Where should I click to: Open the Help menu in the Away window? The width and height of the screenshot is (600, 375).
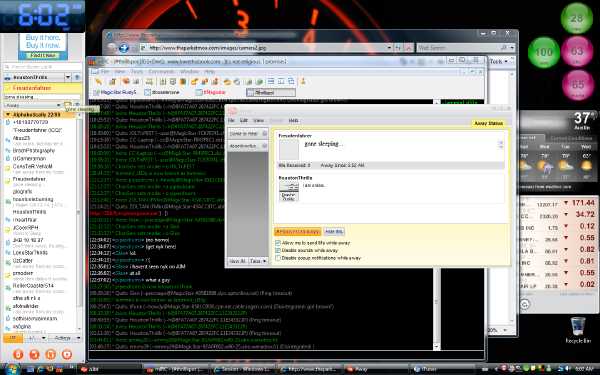(293, 121)
